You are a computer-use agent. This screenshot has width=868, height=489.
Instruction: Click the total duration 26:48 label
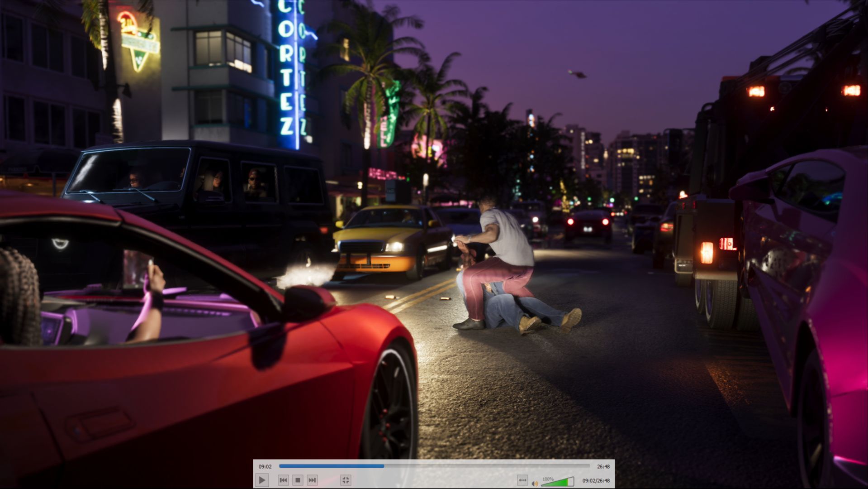(603, 466)
